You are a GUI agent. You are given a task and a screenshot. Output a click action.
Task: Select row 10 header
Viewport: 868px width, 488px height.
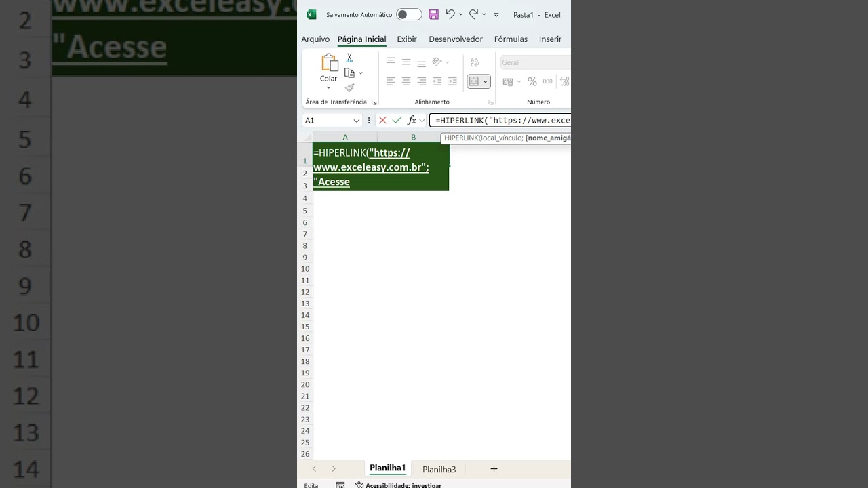tap(305, 268)
